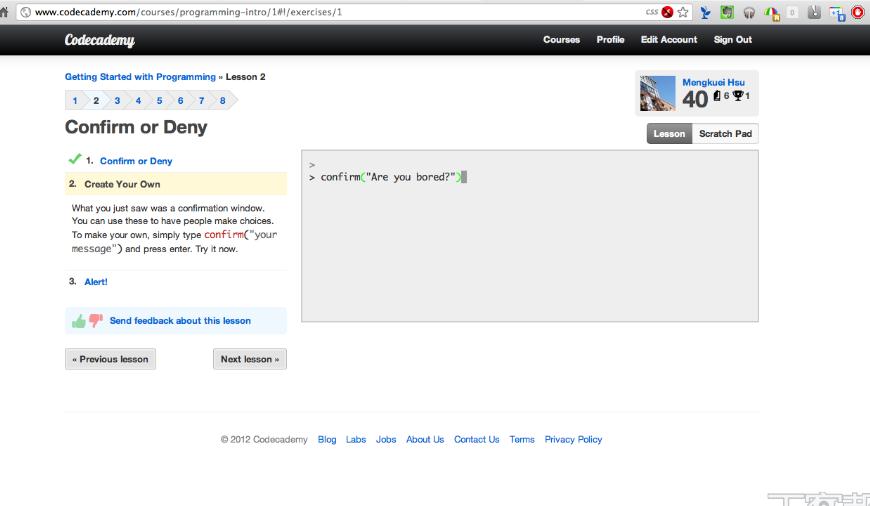The image size is (870, 506).
Task: Click Send feedback about this lesson
Action: coord(180,321)
